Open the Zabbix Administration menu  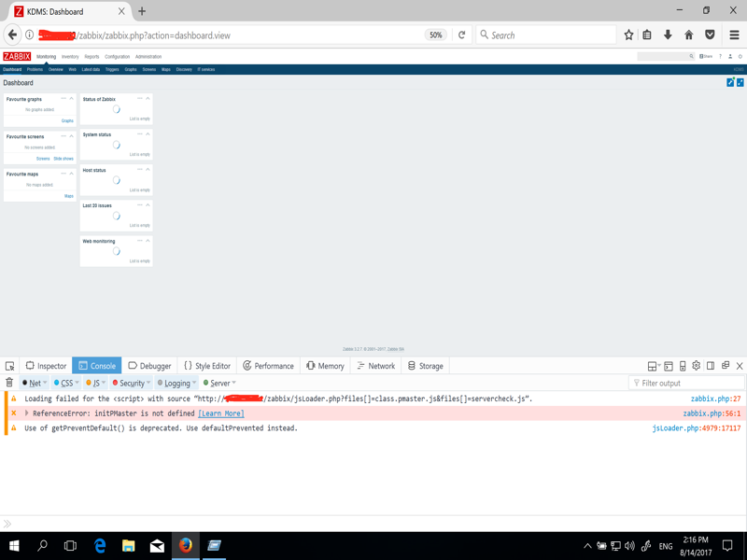(148, 57)
